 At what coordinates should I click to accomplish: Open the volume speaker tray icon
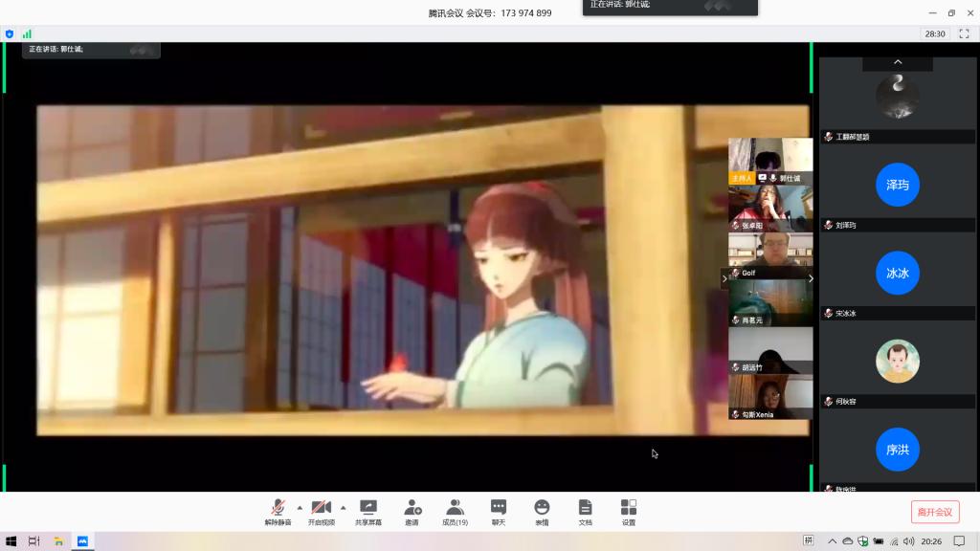tap(908, 541)
